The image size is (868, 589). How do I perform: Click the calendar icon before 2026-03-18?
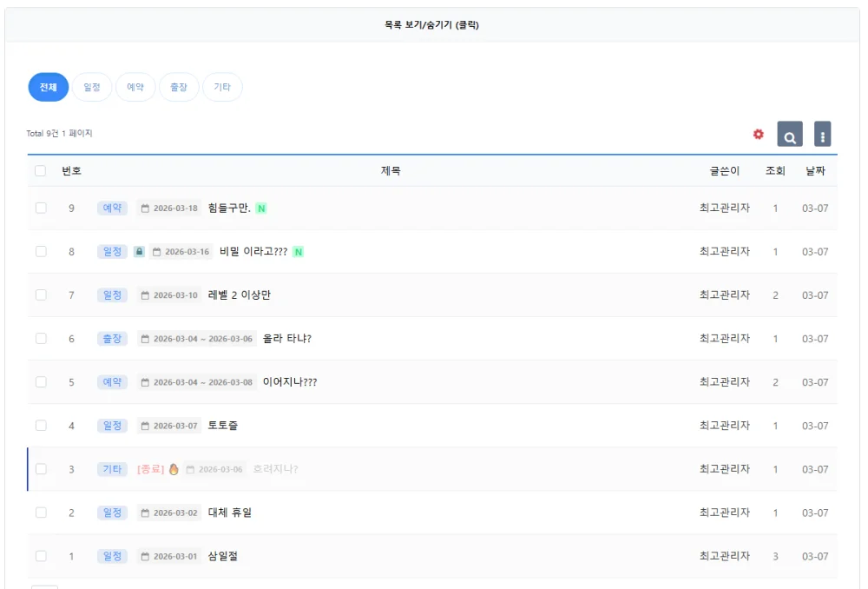(145, 208)
